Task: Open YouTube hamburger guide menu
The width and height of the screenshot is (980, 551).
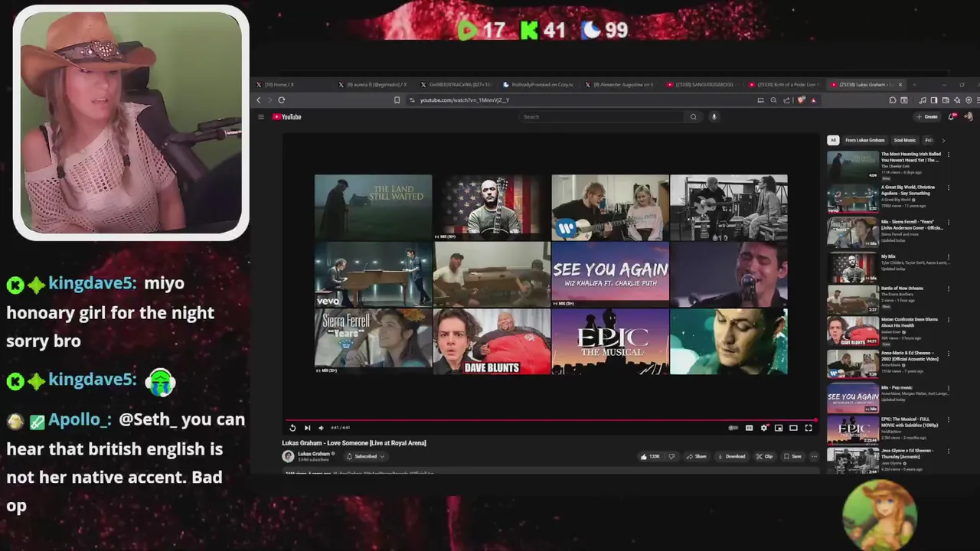Action: [x=261, y=117]
